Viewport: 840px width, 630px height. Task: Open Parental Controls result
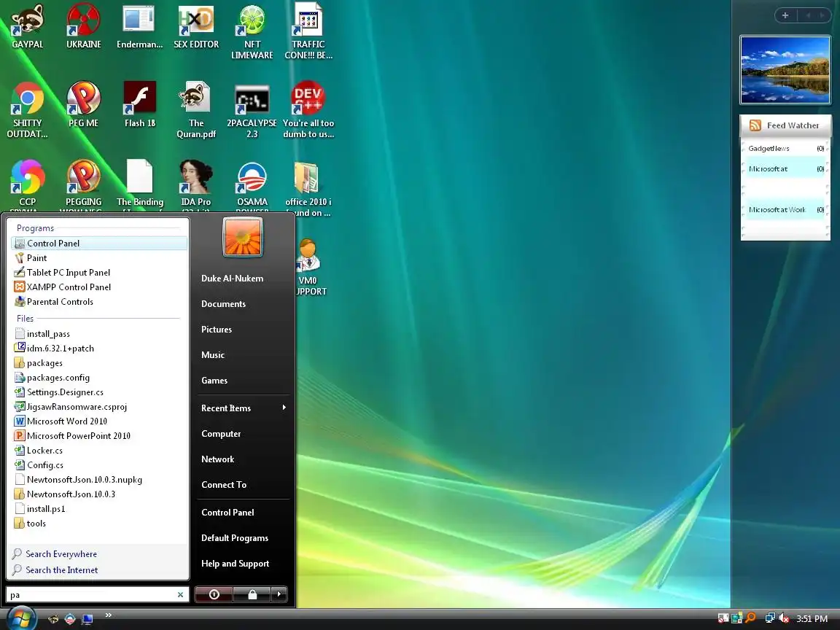[99, 302]
